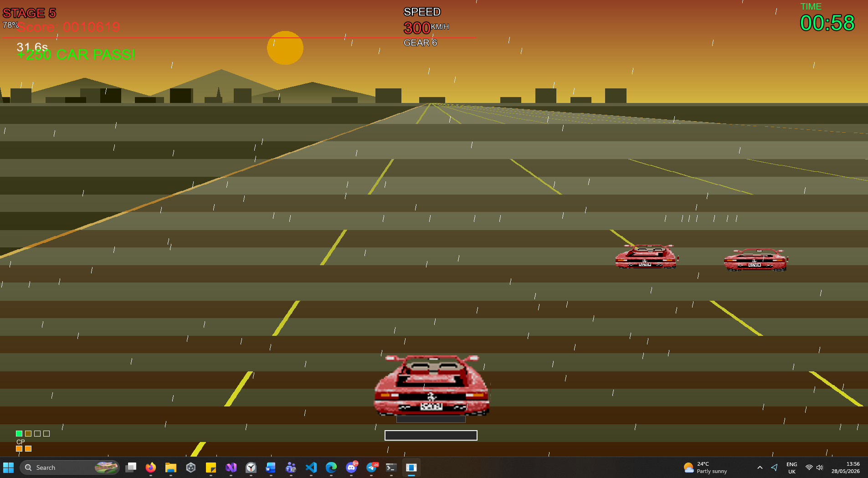Click the +250 CAR PASS! message

click(76, 55)
